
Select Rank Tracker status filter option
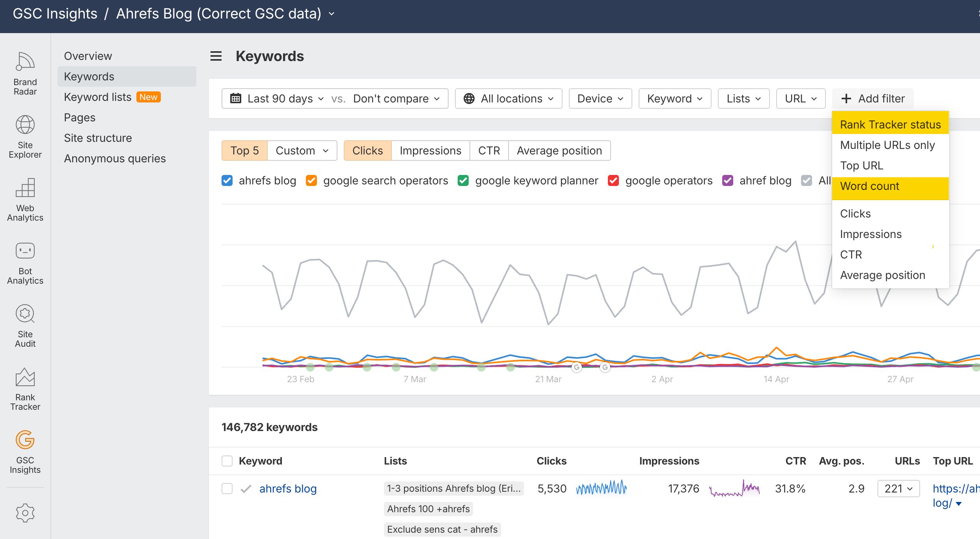[x=891, y=125]
